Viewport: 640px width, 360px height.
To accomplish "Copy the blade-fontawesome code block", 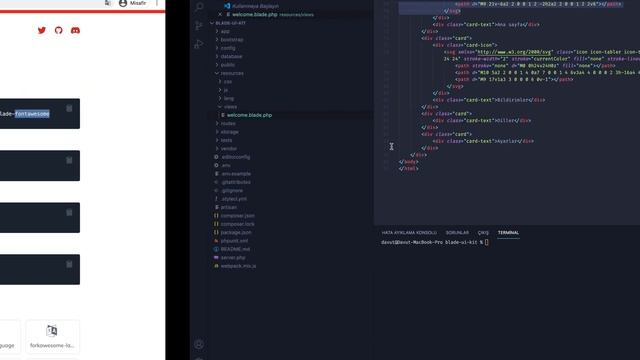I will click(69, 108).
